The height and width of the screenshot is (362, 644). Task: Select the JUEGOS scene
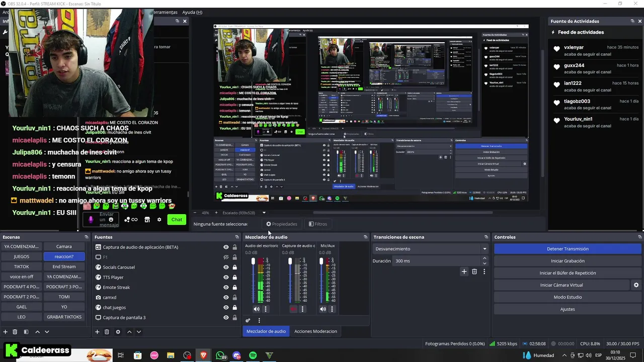pos(21,256)
